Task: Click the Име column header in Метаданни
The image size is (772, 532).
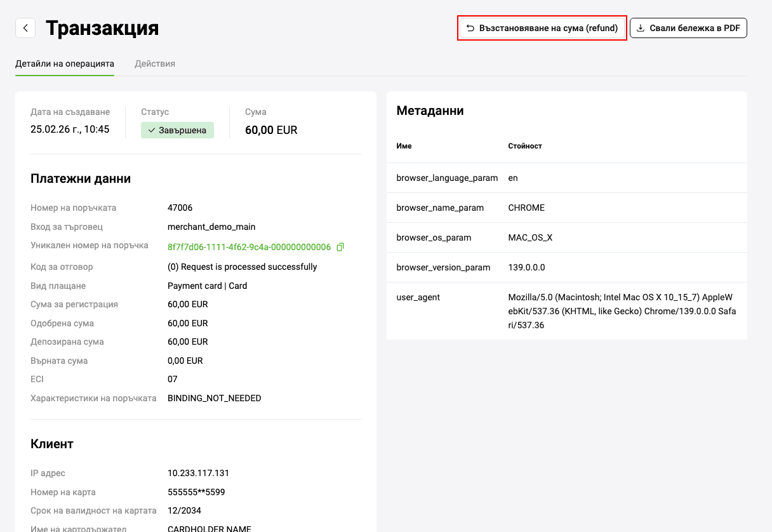Action: 404,146
